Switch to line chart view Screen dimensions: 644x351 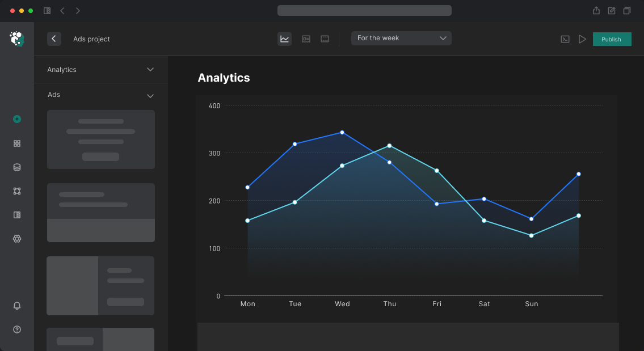click(284, 39)
